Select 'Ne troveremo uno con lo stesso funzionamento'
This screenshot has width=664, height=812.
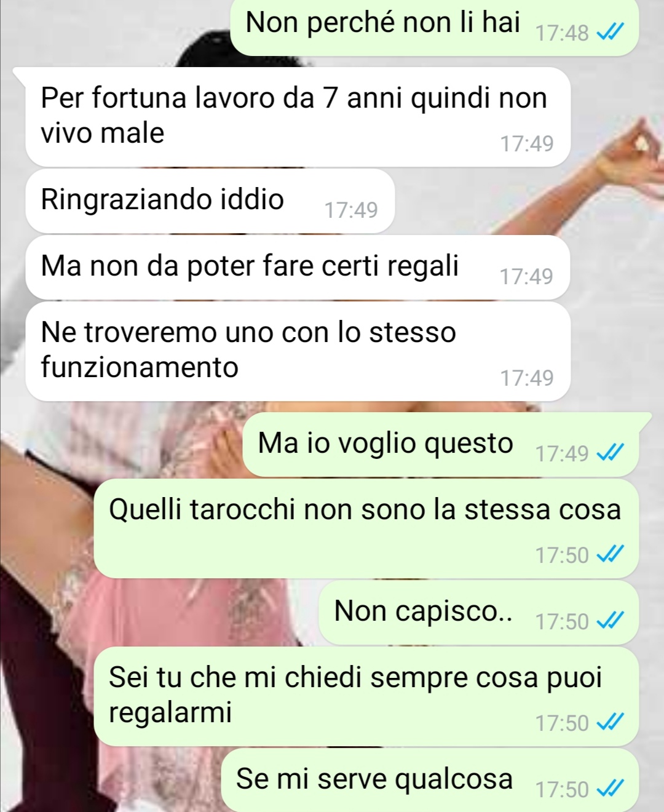pos(298,351)
